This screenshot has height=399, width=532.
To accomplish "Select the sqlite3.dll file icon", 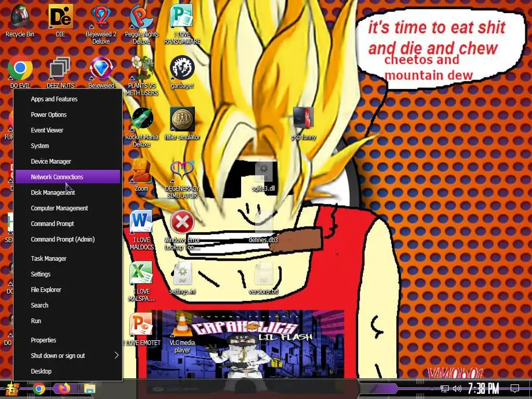I will coord(263,177).
